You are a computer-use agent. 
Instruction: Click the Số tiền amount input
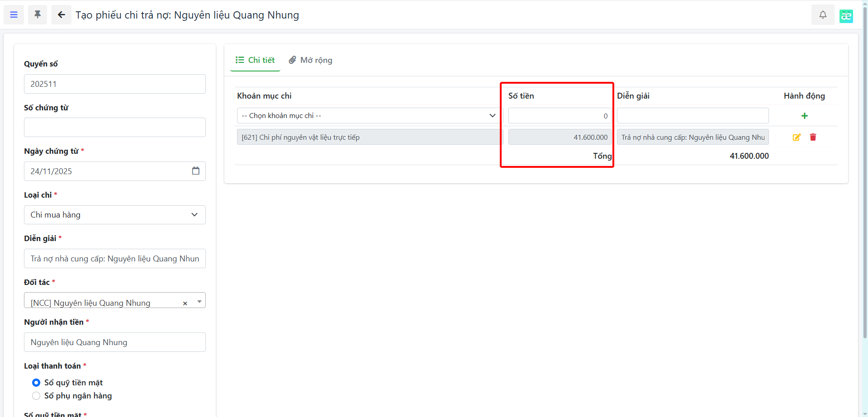(x=559, y=116)
